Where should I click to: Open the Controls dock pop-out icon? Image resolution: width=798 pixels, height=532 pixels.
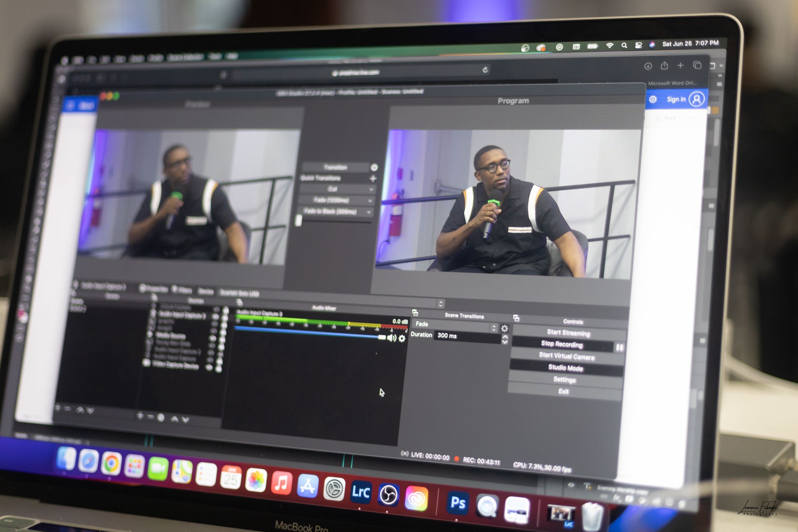pos(516,318)
